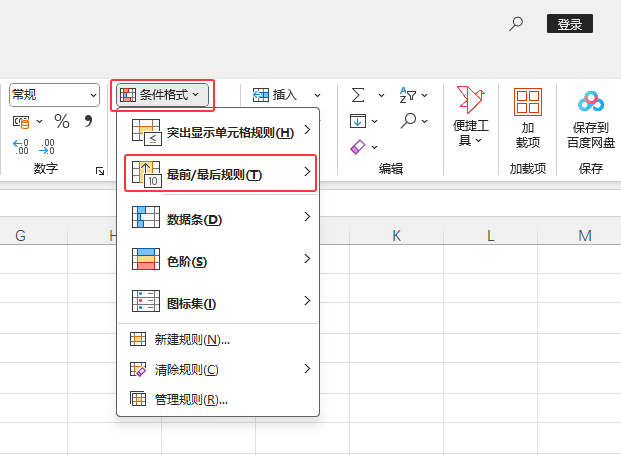Image resolution: width=621 pixels, height=455 pixels.
Task: Click 保存到百度网盘 cloud icon
Action: coord(591,102)
